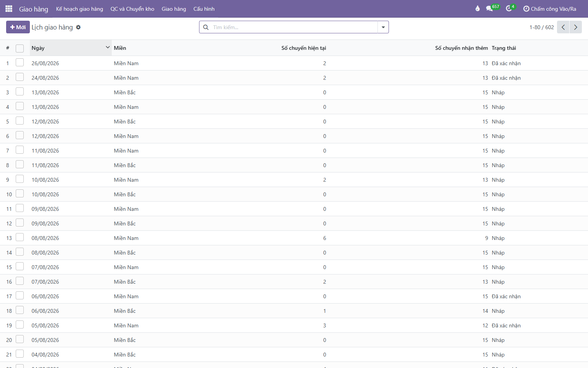Sort by Số chuyến hiện tại header
Image resolution: width=588 pixels, height=368 pixels.
point(304,48)
